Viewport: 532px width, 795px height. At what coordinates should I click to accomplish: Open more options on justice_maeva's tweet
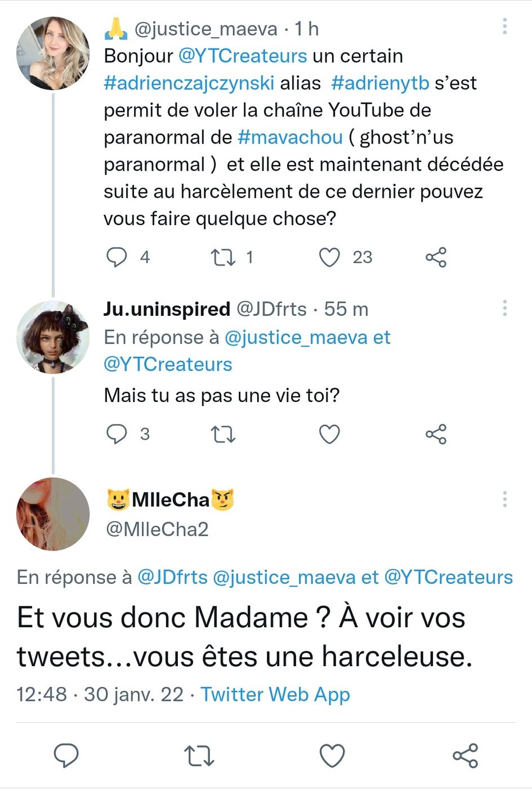click(x=504, y=26)
